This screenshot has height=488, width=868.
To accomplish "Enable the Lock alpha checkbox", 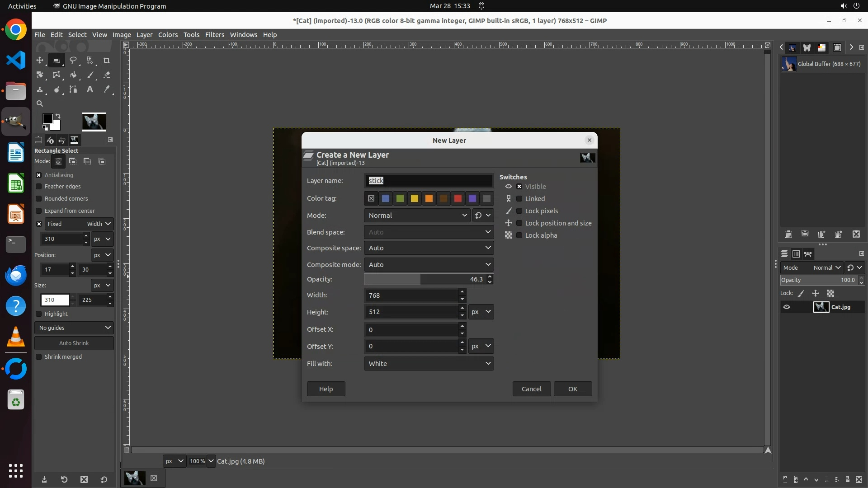I will point(519,235).
